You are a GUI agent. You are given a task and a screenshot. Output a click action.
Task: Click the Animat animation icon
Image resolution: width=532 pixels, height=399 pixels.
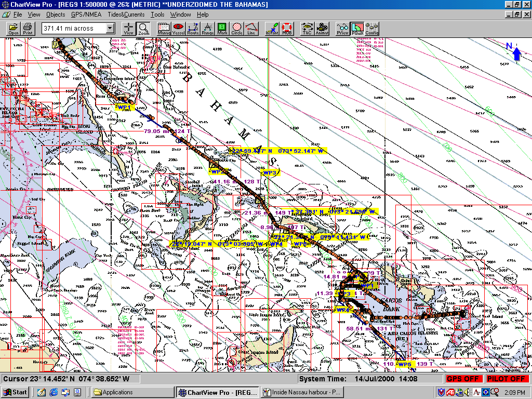(322, 29)
